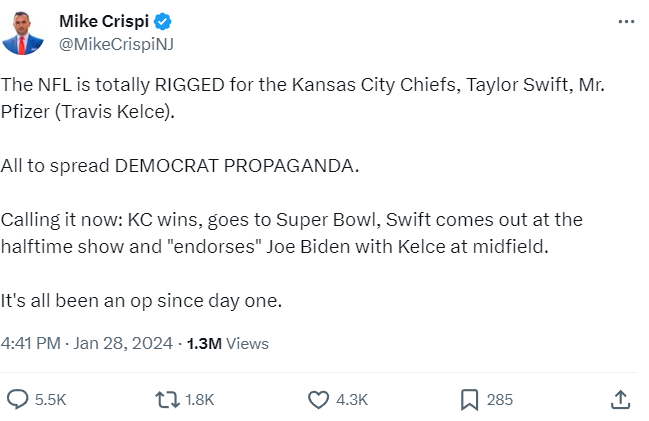This screenshot has width=649, height=421.
Task: Repost this tweet using the retweet icon
Action: 166,399
